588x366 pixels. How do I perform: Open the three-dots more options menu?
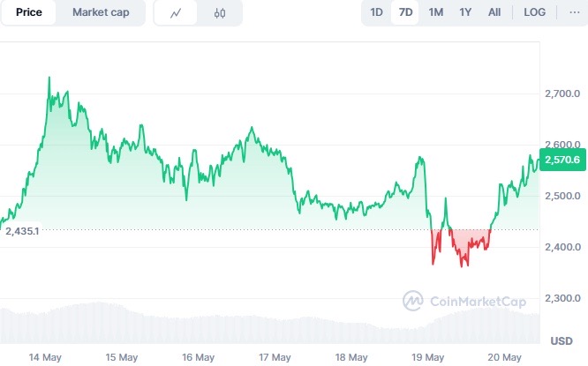572,12
